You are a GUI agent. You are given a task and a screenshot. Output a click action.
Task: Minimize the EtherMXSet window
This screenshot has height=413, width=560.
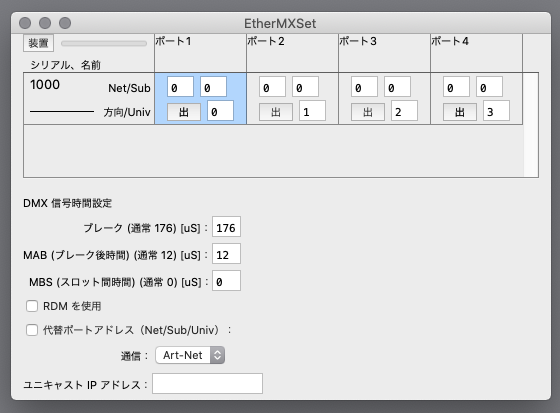coord(45,23)
